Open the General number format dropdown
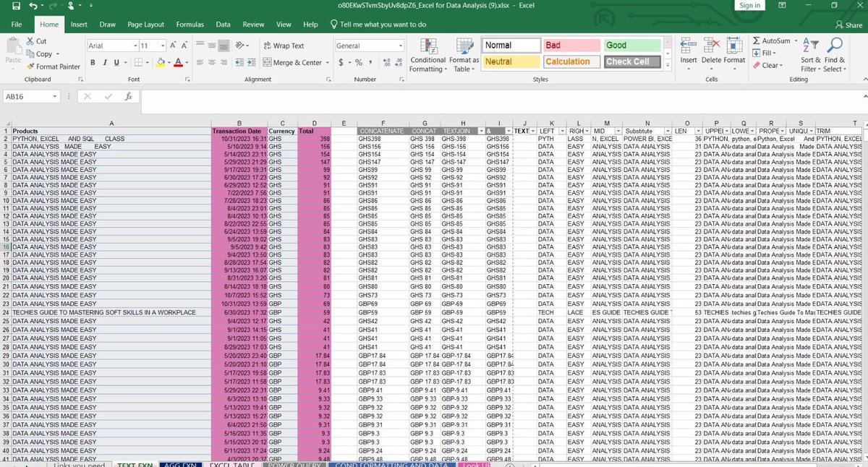The height and width of the screenshot is (467, 868). 401,46
